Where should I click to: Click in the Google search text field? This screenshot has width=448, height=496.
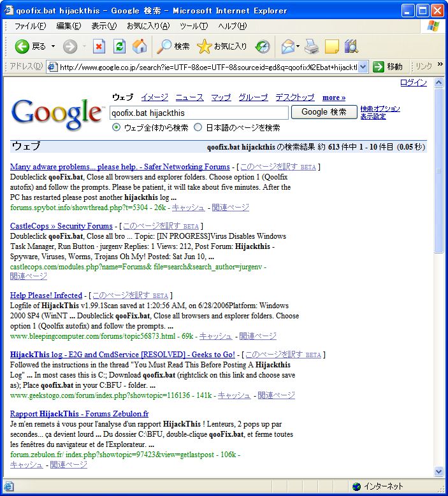click(199, 113)
